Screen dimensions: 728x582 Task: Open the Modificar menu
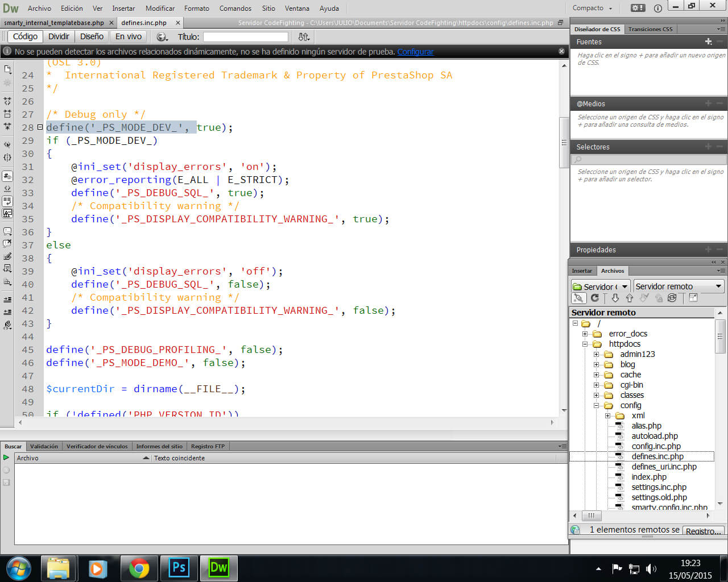pos(160,8)
